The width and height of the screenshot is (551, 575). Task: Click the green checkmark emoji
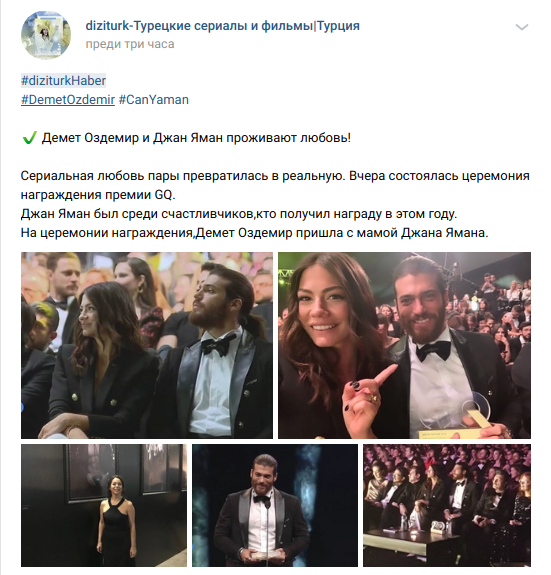coord(29,138)
